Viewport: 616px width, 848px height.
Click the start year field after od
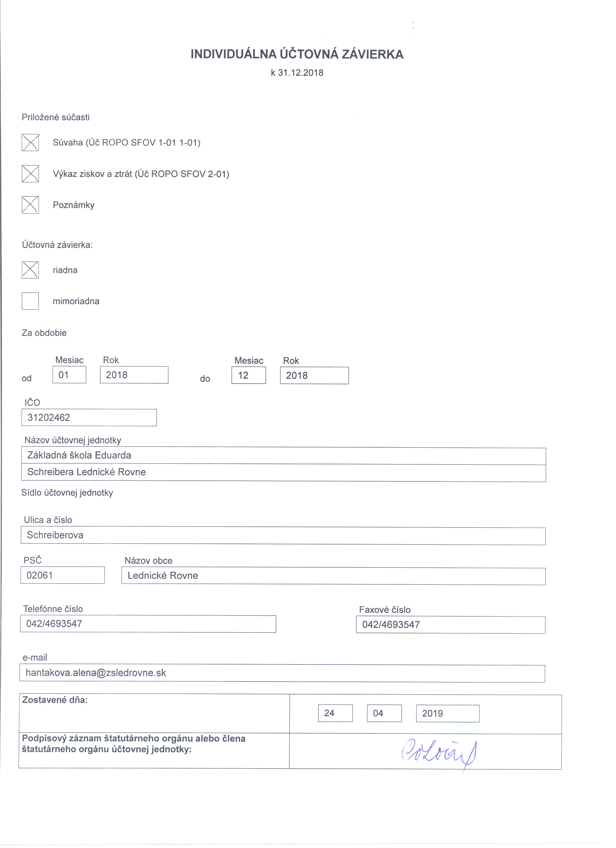click(134, 375)
